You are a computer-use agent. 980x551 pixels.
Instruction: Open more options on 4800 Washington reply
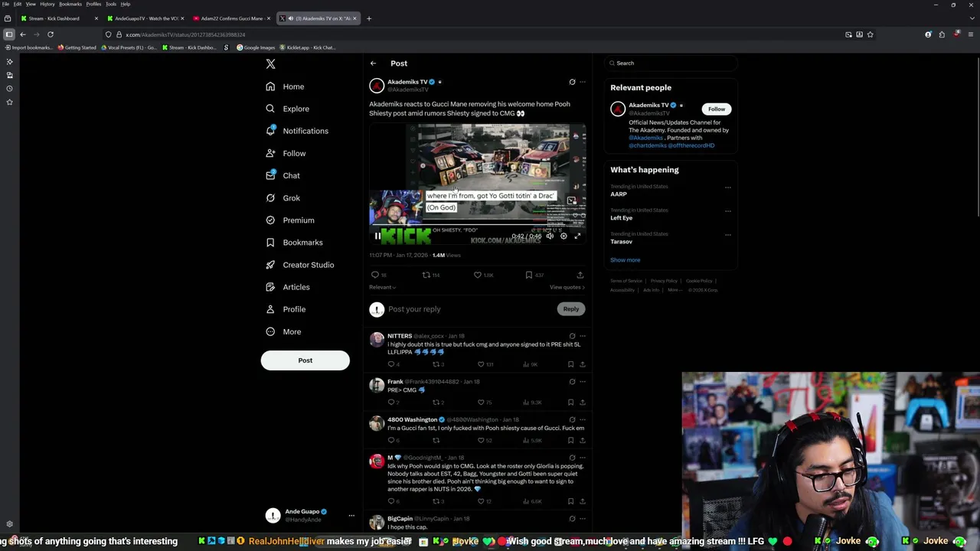pos(582,419)
